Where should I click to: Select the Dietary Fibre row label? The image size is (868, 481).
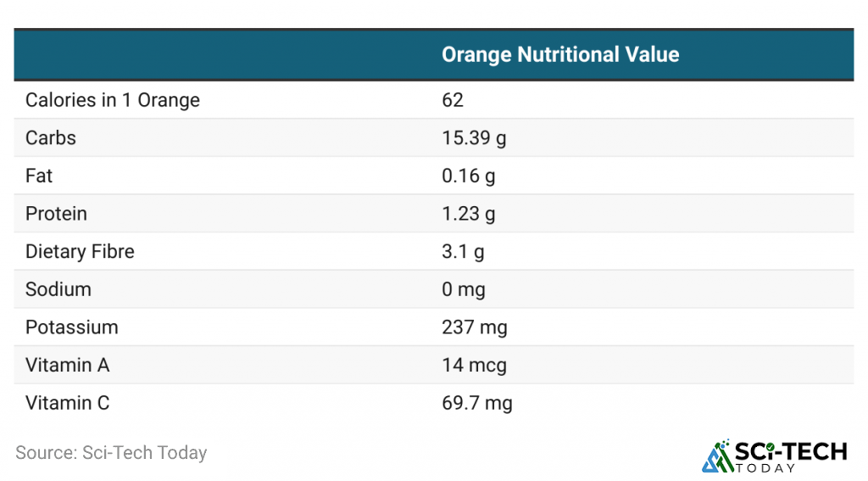click(80, 252)
